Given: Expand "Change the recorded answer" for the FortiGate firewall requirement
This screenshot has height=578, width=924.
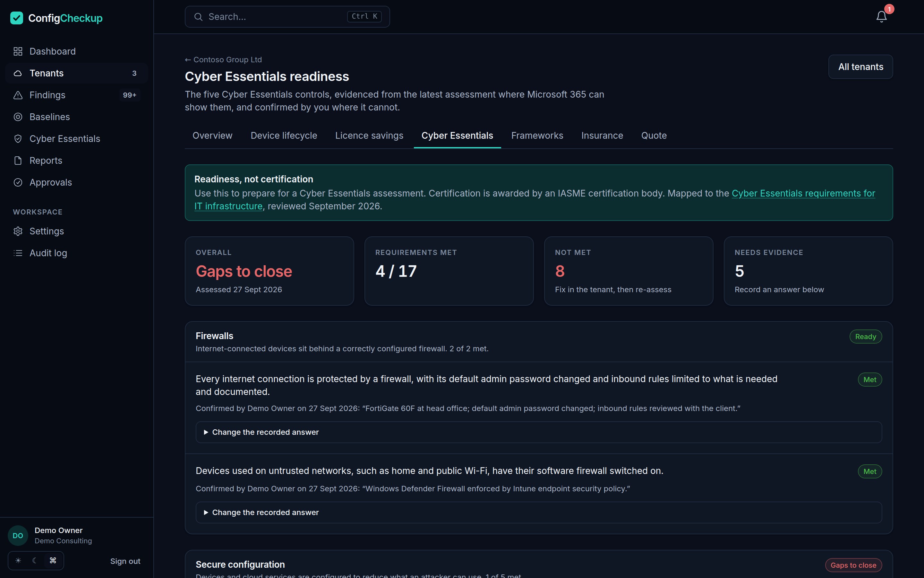Looking at the screenshot, I should [x=538, y=432].
